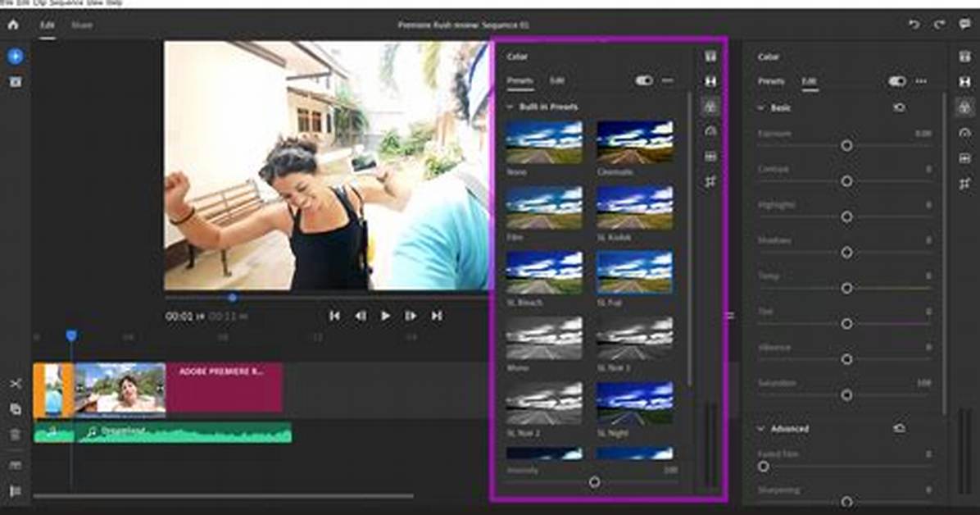Open the Speed panel from the far-right rail
This screenshot has width=980, height=515.
pyautogui.click(x=965, y=133)
